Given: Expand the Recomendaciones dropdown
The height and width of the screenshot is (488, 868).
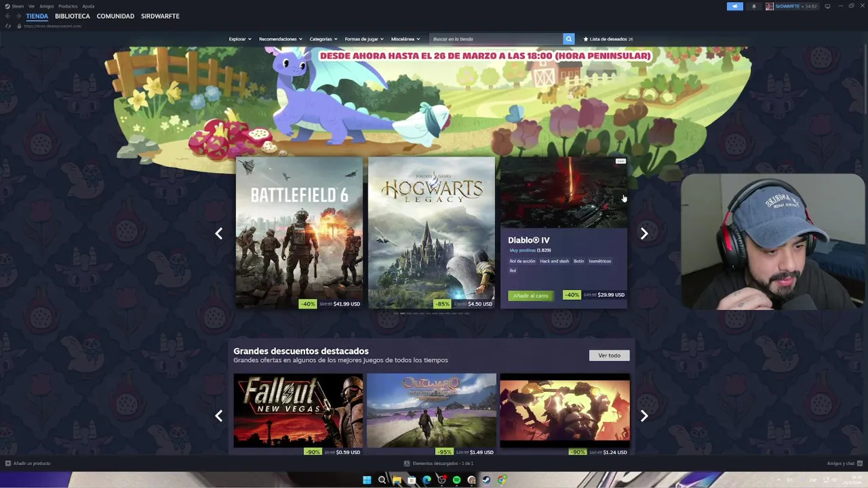Looking at the screenshot, I should point(280,39).
